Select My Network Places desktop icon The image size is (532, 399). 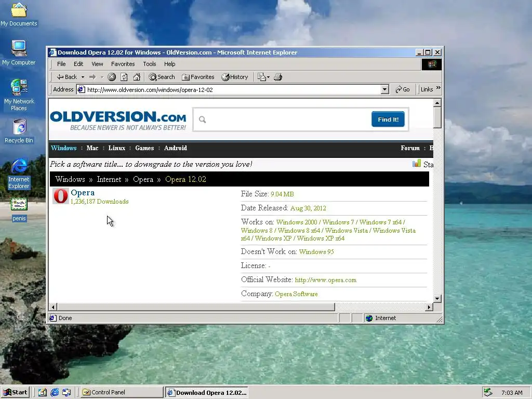click(x=19, y=95)
